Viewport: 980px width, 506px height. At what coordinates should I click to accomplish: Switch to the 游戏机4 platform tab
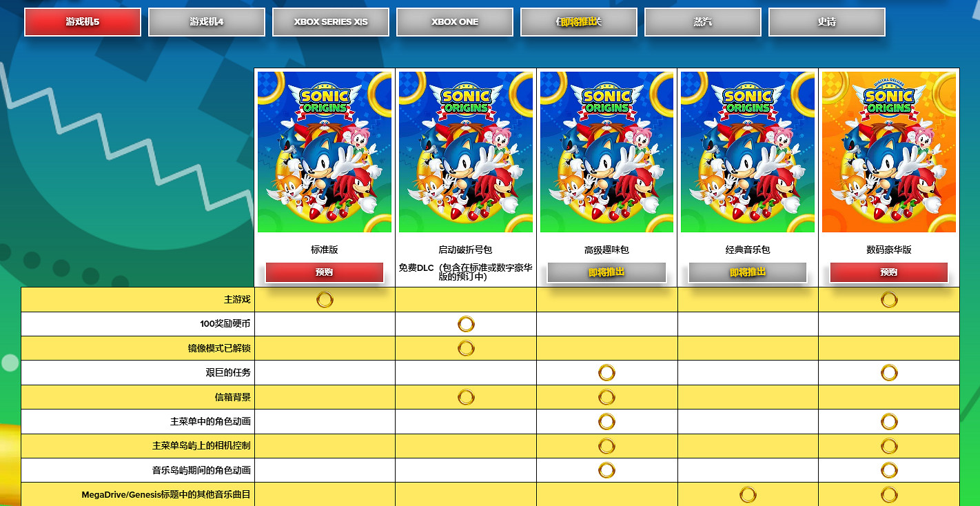click(x=207, y=22)
